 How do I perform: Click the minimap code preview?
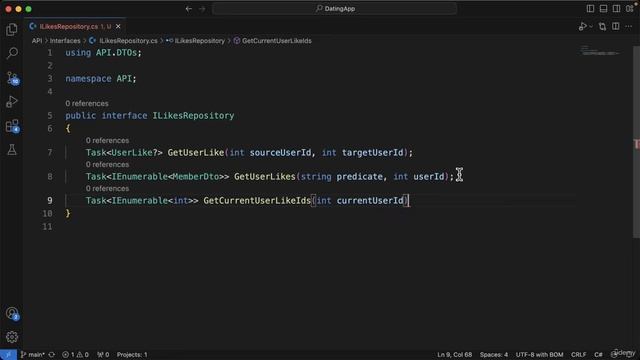coord(600,51)
